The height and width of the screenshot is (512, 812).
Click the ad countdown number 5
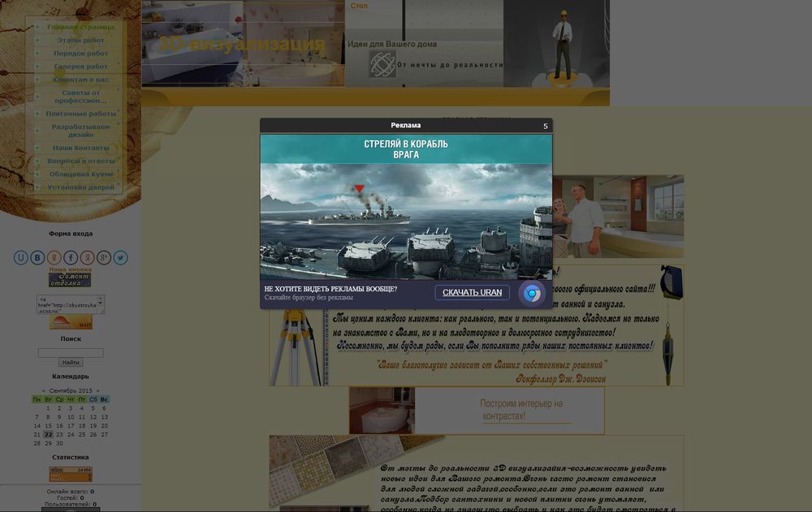tap(546, 126)
